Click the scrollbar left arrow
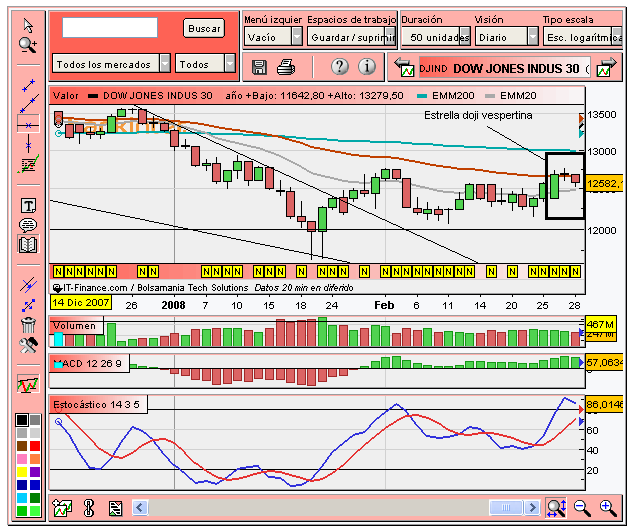 point(140,507)
